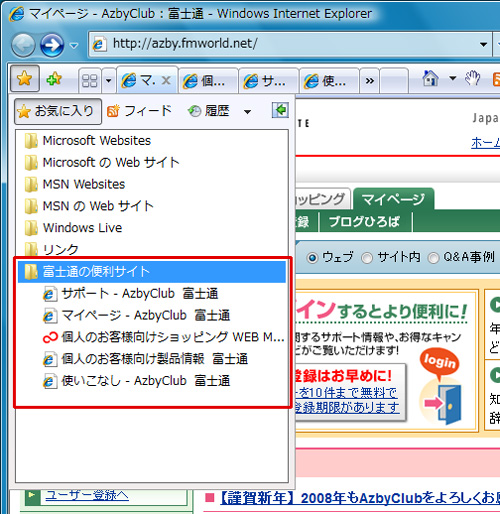Close the active マ. tab
The width and height of the screenshot is (500, 514).
point(166,80)
